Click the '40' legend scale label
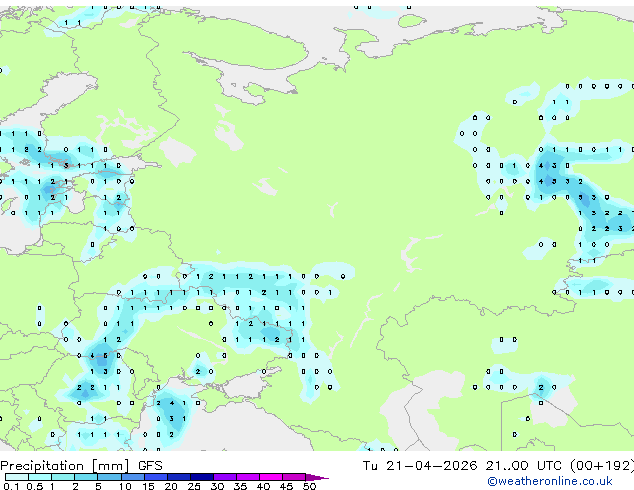 263,486
